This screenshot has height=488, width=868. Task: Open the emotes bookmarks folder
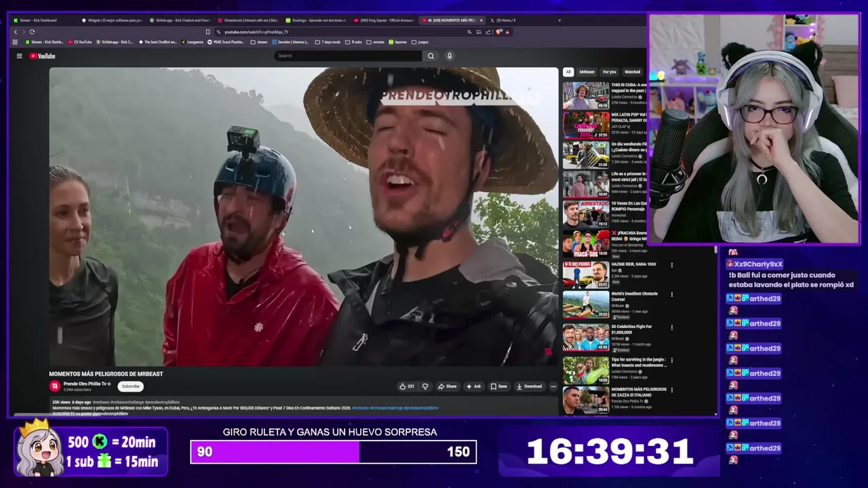pyautogui.click(x=376, y=42)
